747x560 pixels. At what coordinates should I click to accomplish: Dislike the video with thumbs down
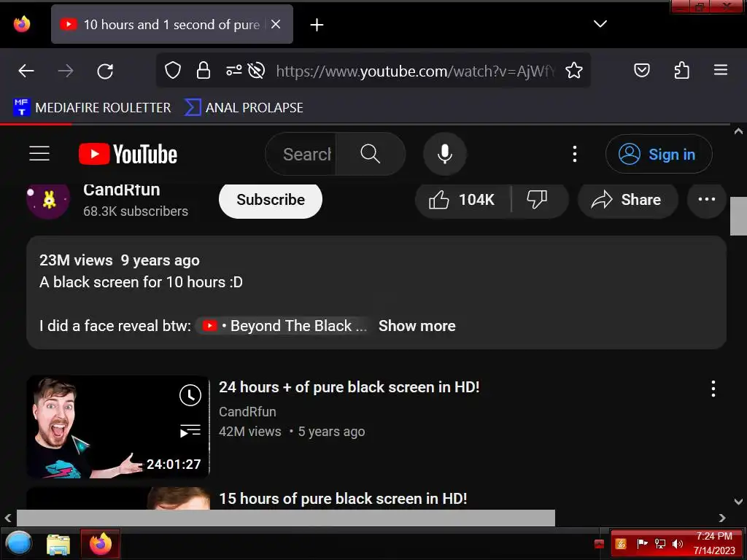(538, 200)
